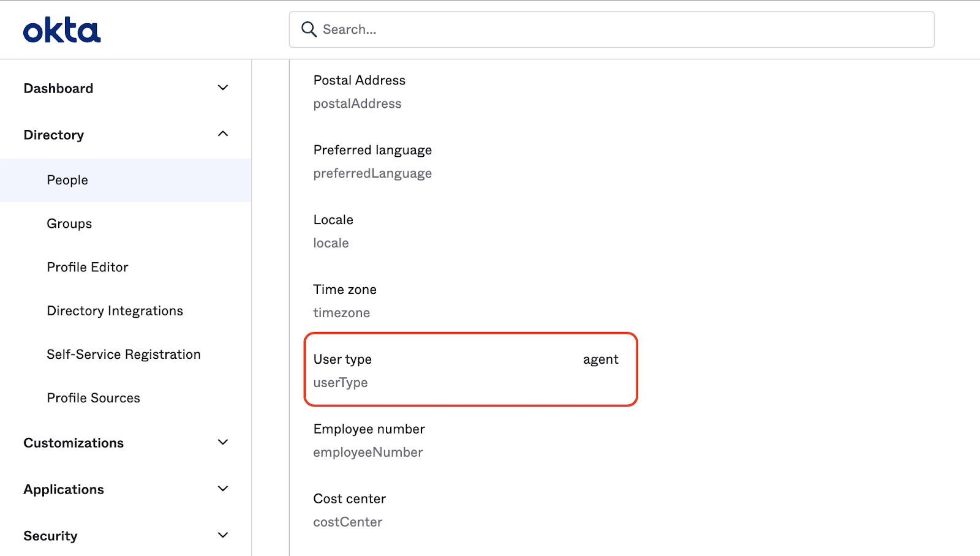Viewport: 980px width, 556px height.
Task: Click the Preferred language label
Action: 373,150
